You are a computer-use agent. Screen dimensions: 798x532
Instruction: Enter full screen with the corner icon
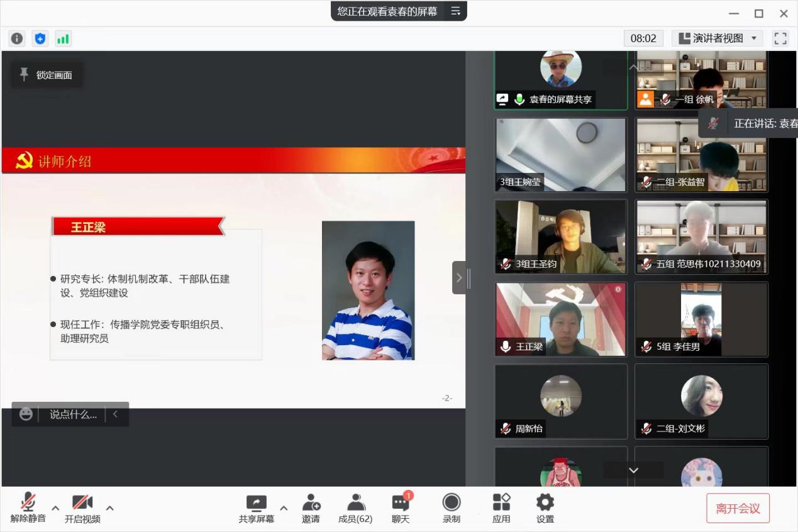(780, 38)
